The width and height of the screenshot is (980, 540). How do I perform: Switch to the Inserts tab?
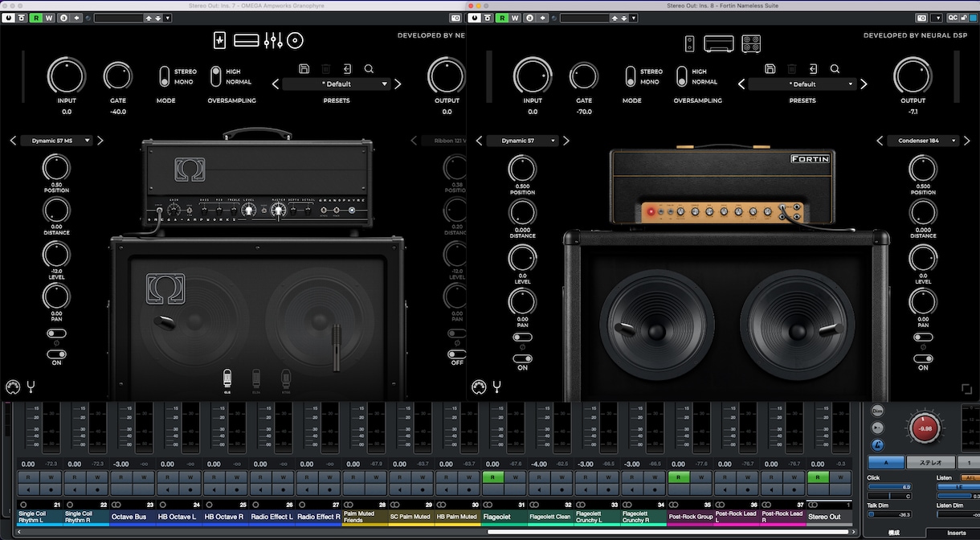pyautogui.click(x=957, y=533)
